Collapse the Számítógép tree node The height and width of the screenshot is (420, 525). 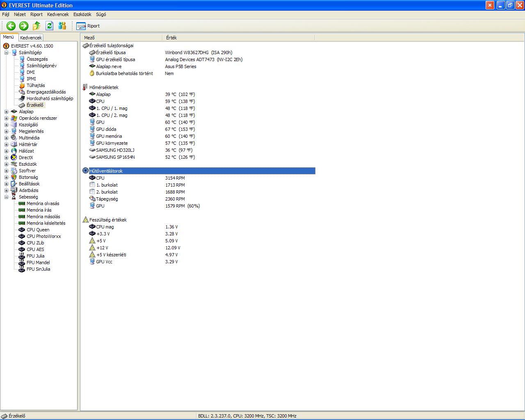coord(6,52)
